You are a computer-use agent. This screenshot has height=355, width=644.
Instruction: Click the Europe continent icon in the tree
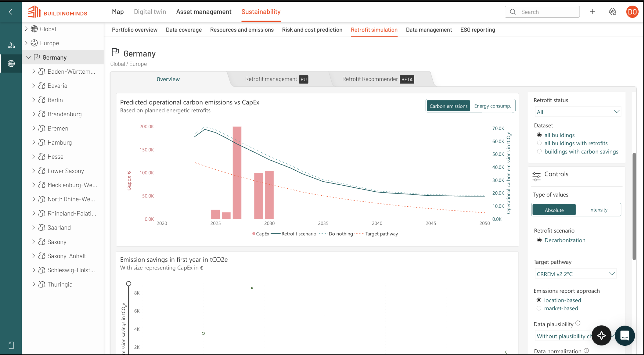[x=34, y=43]
